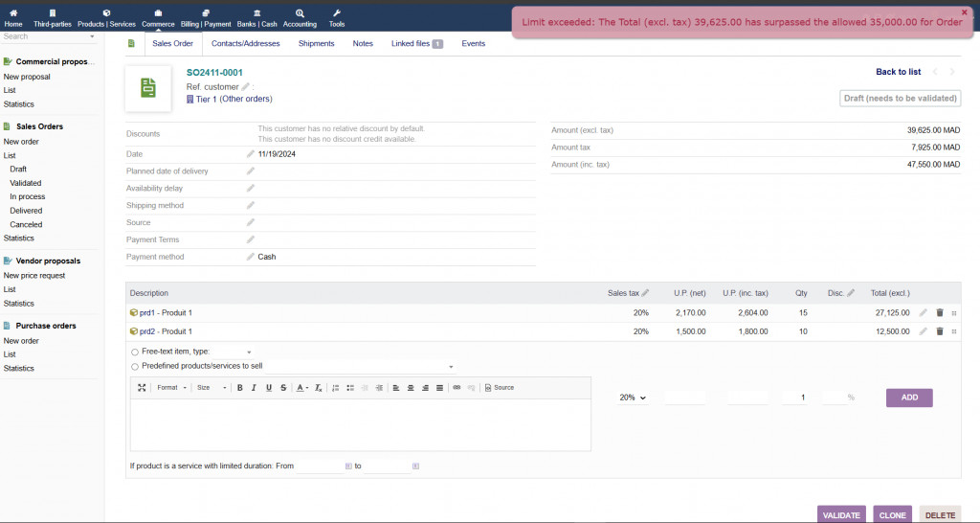980x523 pixels.
Task: Close the Limit exceeded error notification
Action: coord(965,12)
